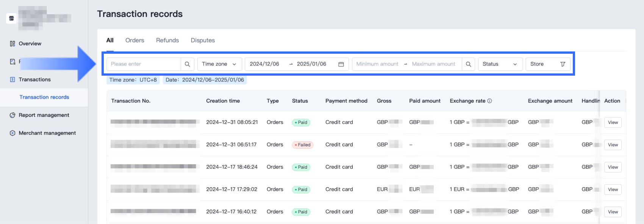Click the Exchange amount column header
This screenshot has width=644, height=224.
(550, 101)
